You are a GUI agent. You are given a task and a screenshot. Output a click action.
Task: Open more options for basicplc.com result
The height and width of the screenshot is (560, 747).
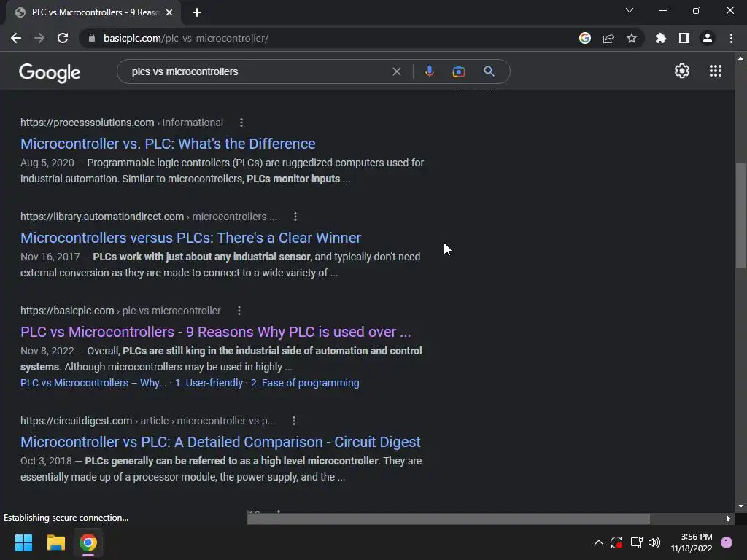(239, 311)
